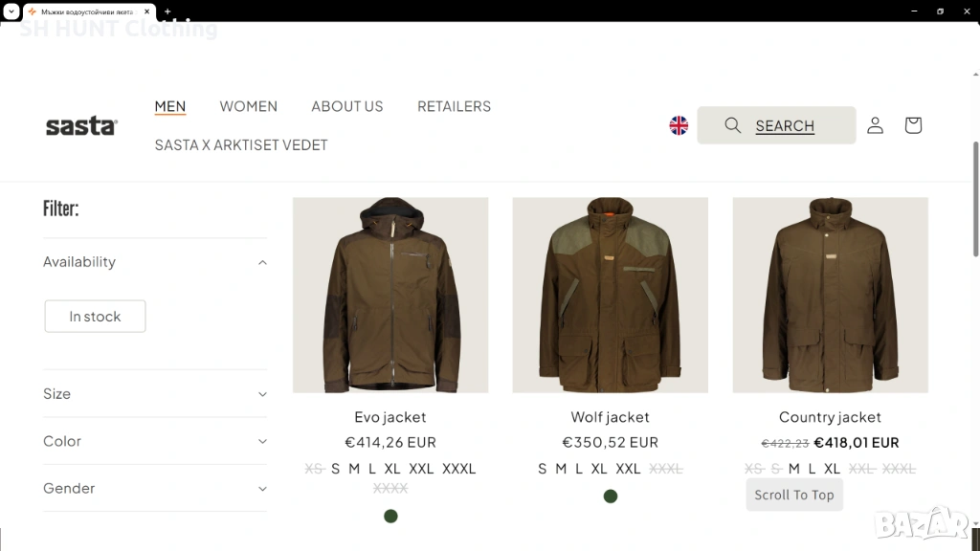Image resolution: width=980 pixels, height=551 pixels.
Task: Click the search magnifier icon
Action: click(733, 125)
